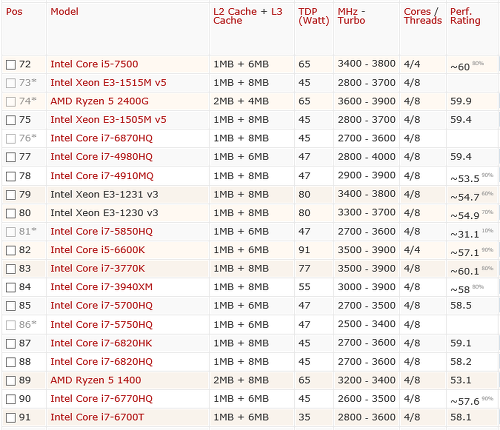This screenshot has height=430, width=500.
Task: Open the Intel Core i7-3770K link
Action: click(98, 268)
